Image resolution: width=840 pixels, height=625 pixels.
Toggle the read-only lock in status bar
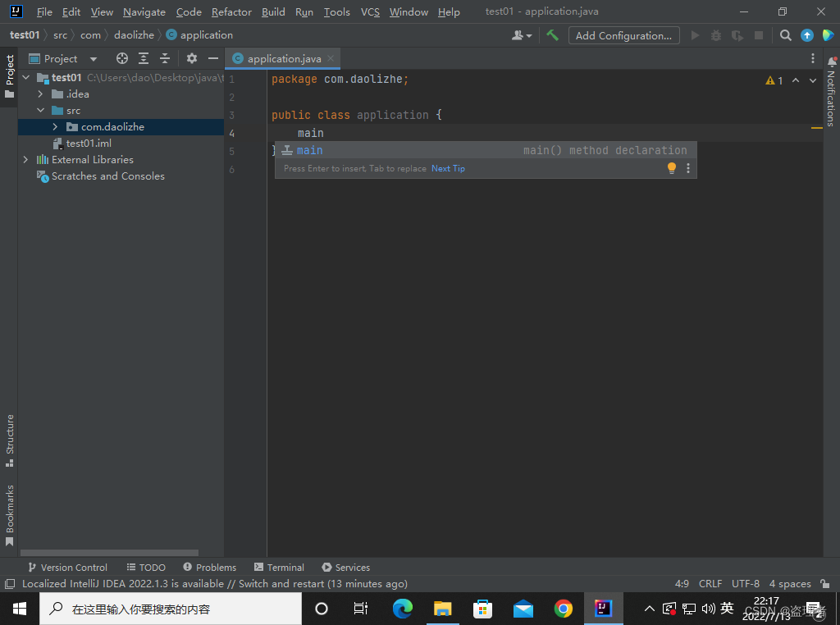(825, 584)
